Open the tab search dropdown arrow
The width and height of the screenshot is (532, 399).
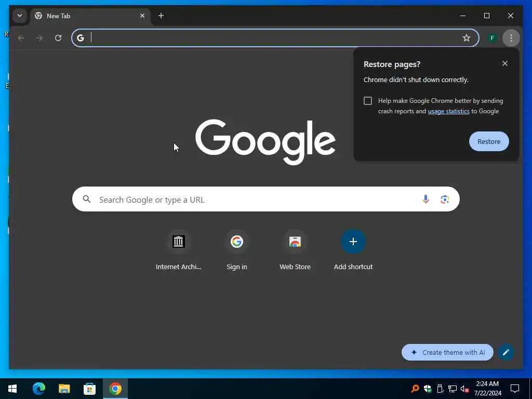point(20,16)
